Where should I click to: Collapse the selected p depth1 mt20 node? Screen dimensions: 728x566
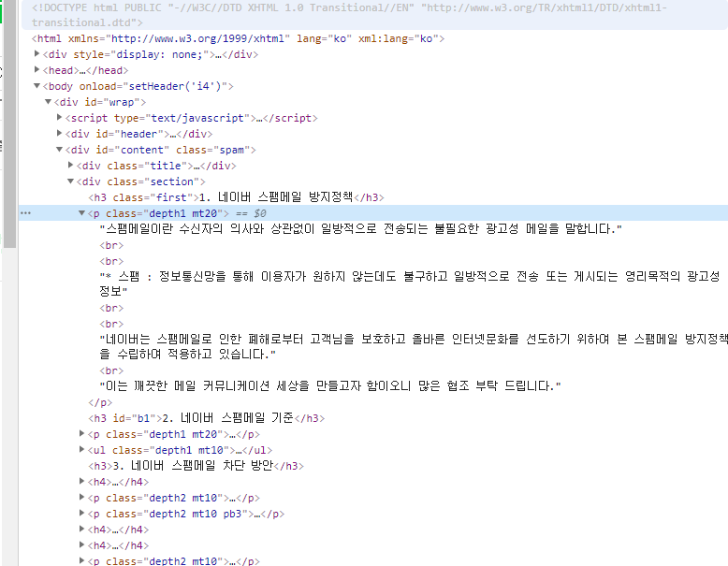coord(81,213)
